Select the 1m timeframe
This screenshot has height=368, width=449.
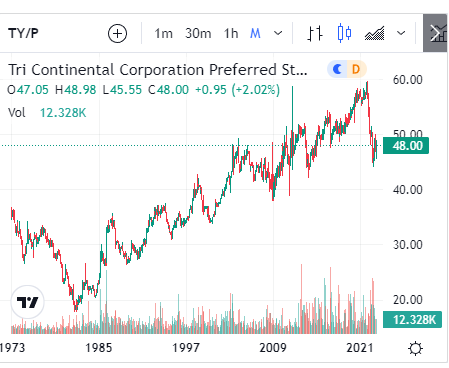point(163,34)
